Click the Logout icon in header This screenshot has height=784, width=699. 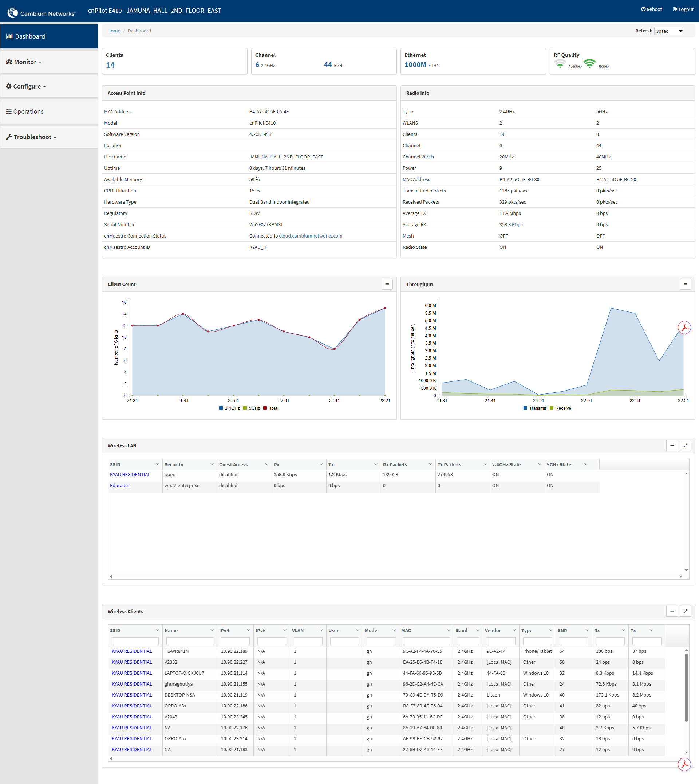(x=675, y=9)
